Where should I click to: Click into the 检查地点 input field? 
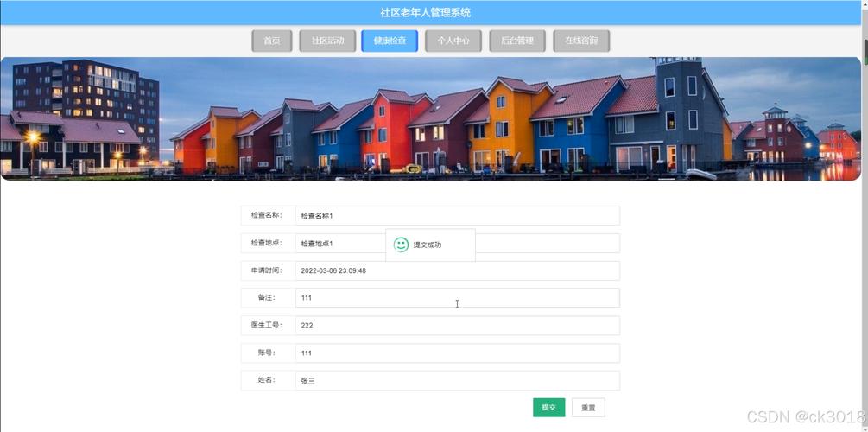(457, 243)
